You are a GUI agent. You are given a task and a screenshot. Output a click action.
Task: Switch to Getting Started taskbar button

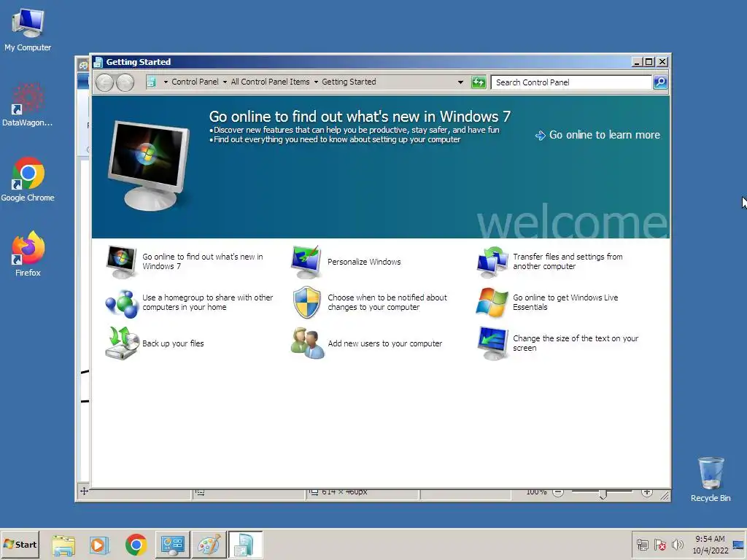pos(245,545)
